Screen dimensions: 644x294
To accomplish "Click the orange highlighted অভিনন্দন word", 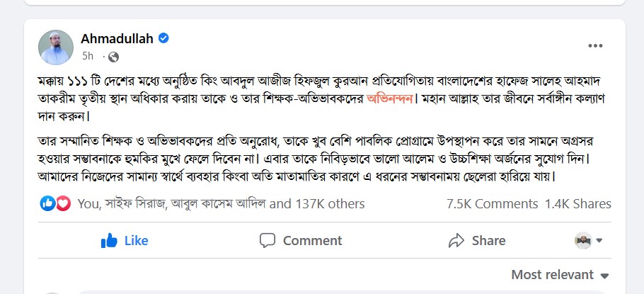I will coord(391,97).
